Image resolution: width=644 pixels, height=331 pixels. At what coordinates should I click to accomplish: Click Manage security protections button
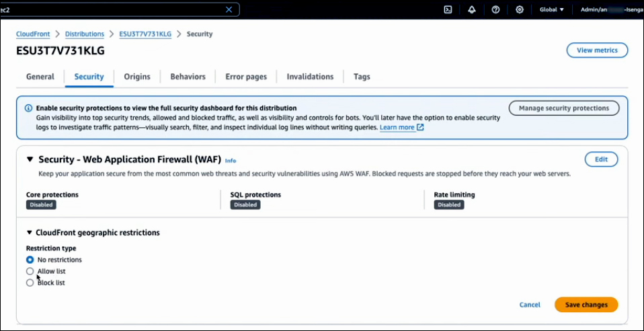[563, 108]
